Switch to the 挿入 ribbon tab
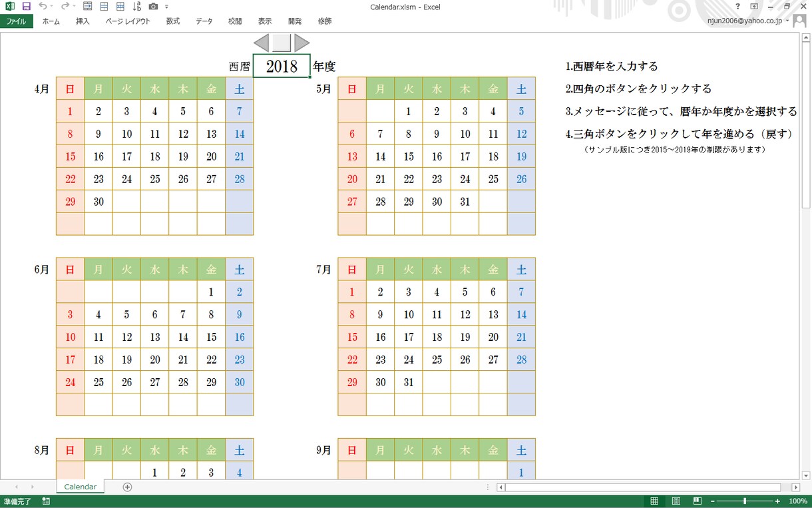 (83, 21)
